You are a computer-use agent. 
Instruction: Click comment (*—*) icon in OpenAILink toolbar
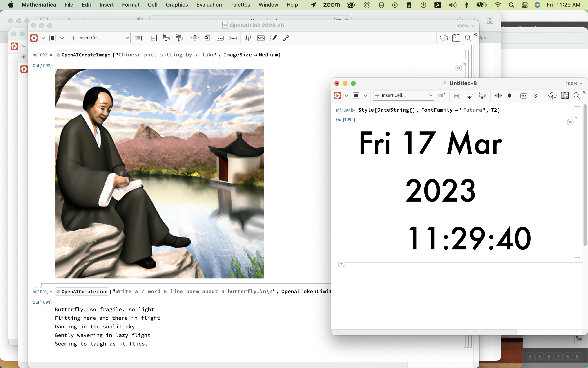click(x=233, y=38)
